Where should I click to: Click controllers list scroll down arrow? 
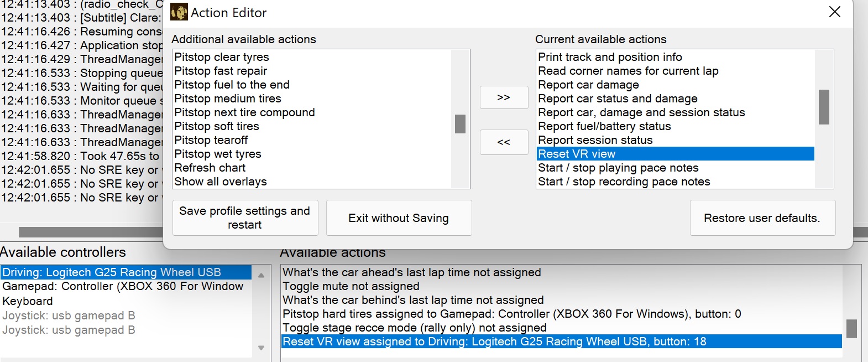[261, 348]
